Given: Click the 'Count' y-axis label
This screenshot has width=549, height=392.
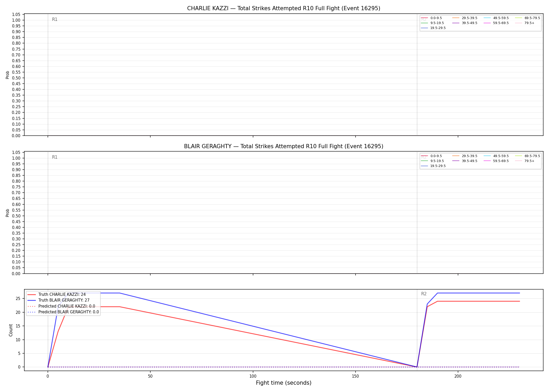Looking at the screenshot, I should (x=11, y=330).
